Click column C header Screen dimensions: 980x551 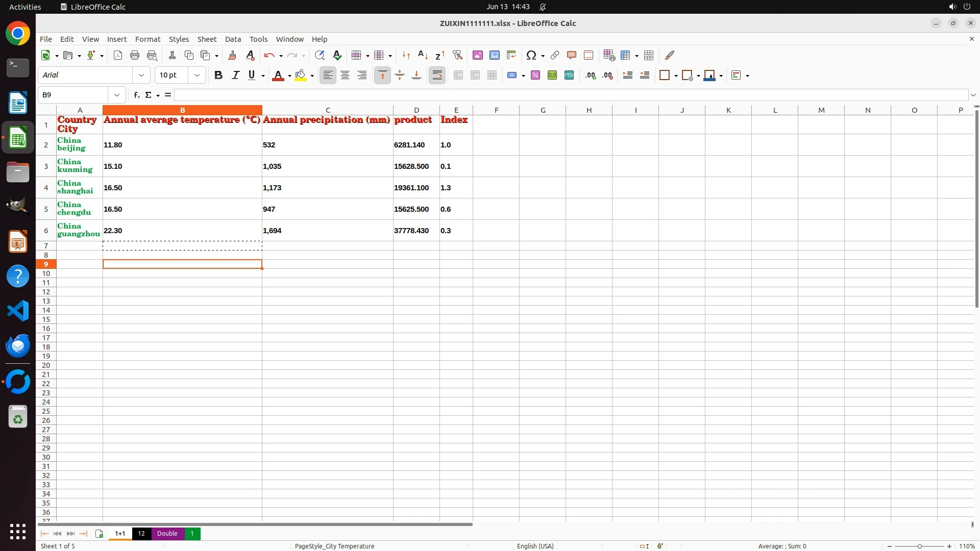(x=327, y=110)
